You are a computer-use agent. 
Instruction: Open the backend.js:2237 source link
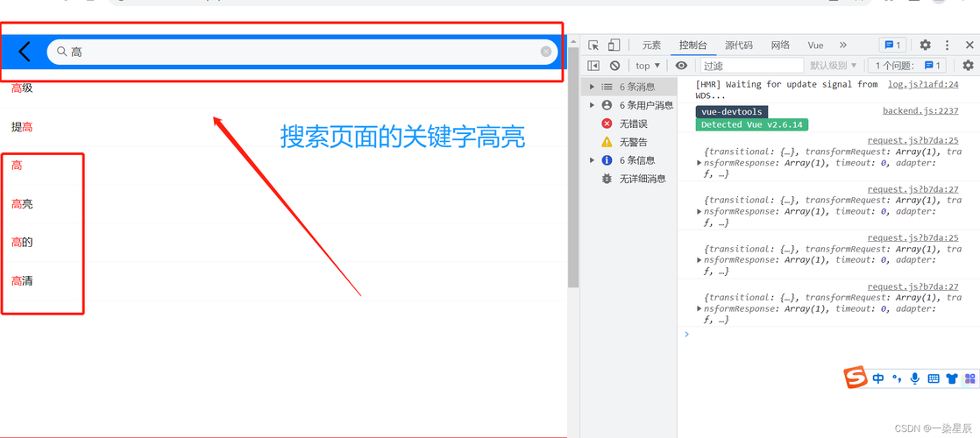920,111
